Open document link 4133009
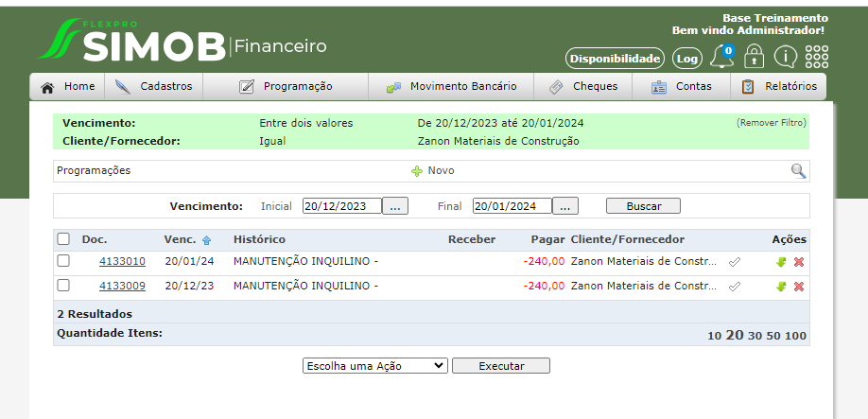 [122, 287]
